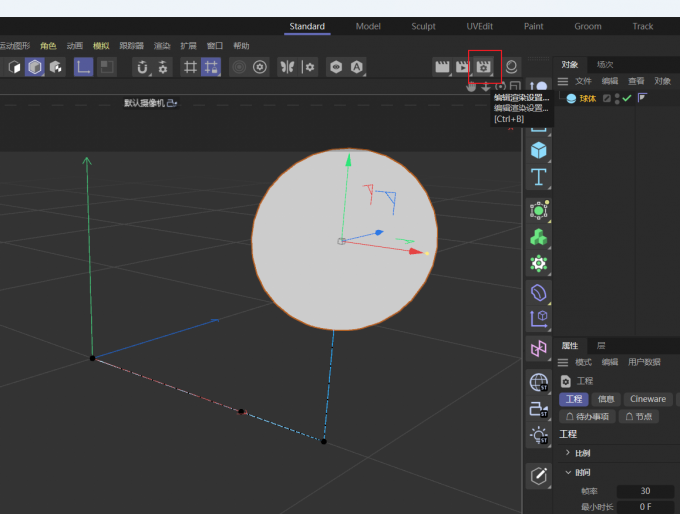Open the 窗口 menu
Image resolution: width=680 pixels, height=514 pixels.
pyautogui.click(x=215, y=46)
